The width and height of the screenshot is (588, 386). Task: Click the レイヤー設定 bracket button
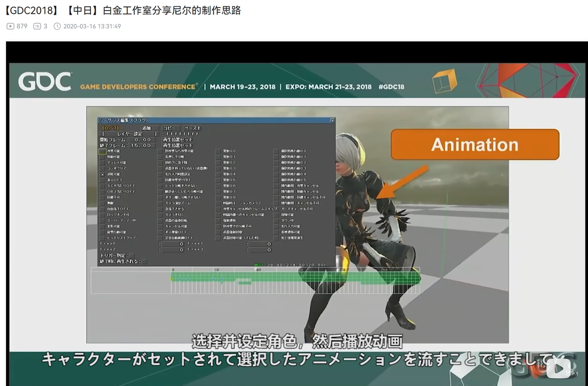[130, 134]
